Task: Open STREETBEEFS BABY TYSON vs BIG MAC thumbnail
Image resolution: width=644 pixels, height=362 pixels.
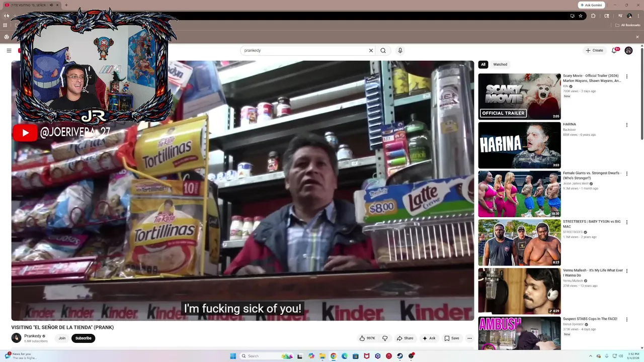Action: [519, 242]
